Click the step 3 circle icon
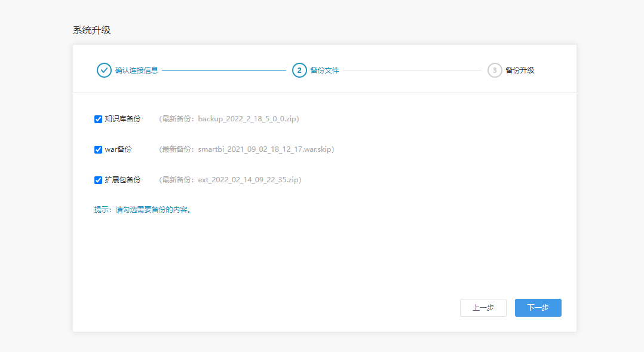This screenshot has height=352, width=644. 495,71
